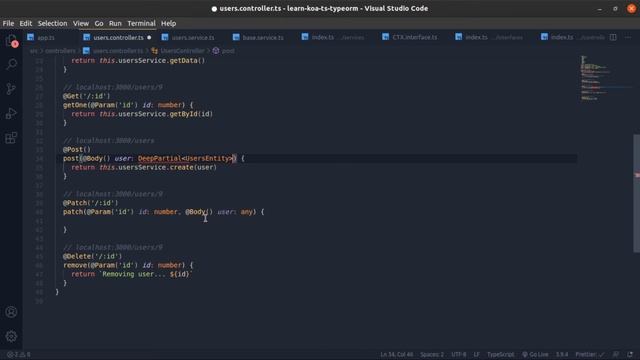Switch to the app.ts tab
Viewport: 640px width, 360px height.
(x=46, y=38)
